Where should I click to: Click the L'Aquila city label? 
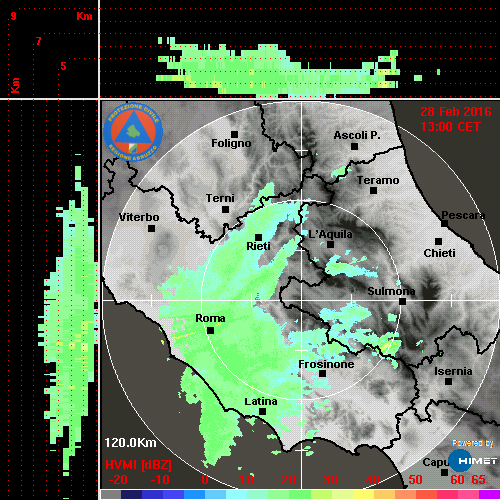(330, 234)
